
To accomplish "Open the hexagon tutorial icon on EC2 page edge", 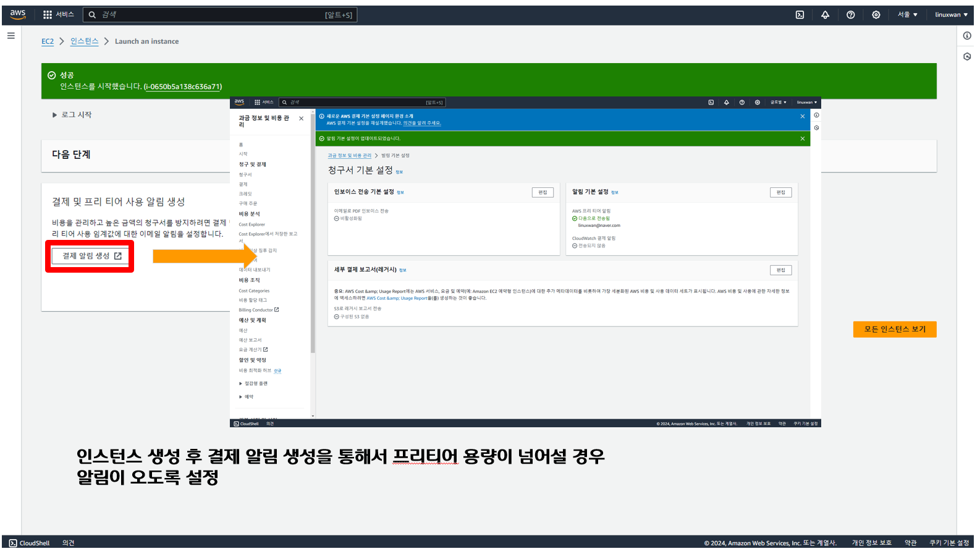I will [967, 56].
